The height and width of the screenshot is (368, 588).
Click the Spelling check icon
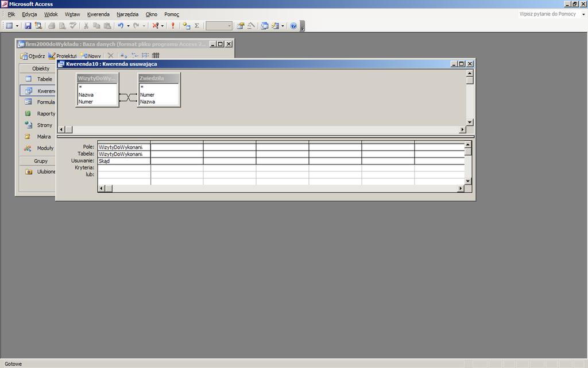click(73, 25)
